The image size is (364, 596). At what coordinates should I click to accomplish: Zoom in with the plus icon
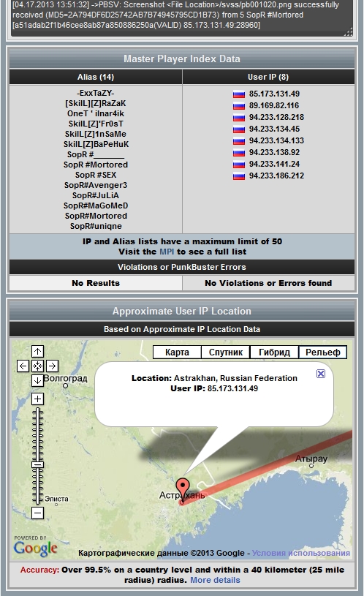(37, 399)
